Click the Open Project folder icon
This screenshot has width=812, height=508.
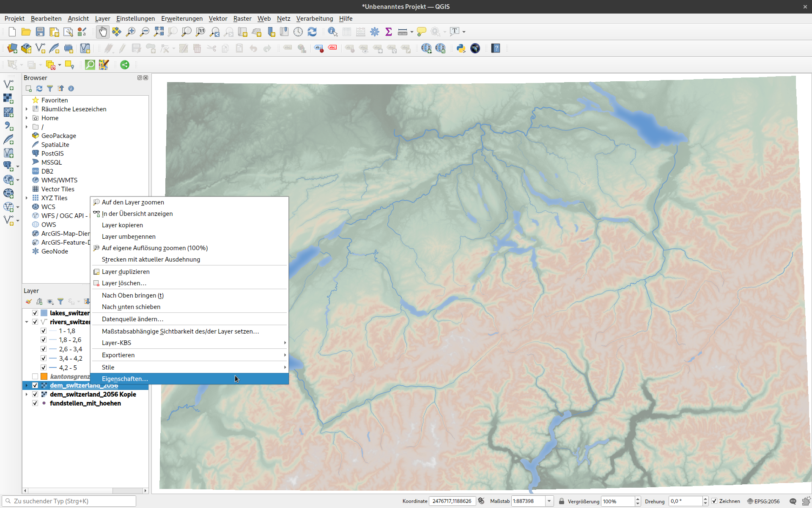[26, 32]
